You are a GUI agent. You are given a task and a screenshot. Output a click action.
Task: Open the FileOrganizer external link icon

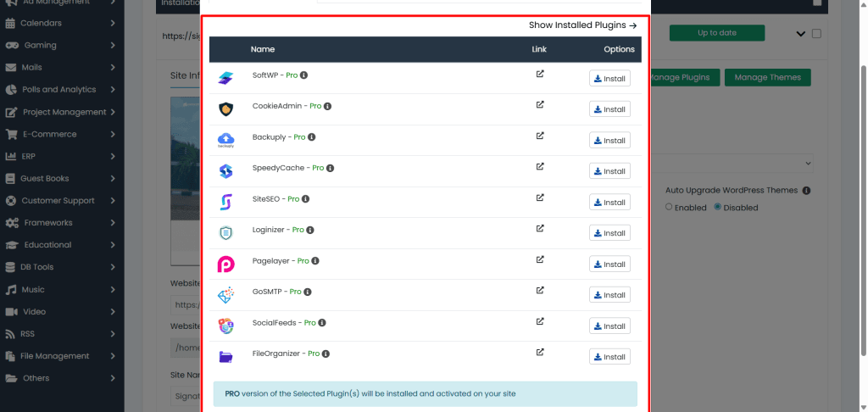(x=540, y=352)
